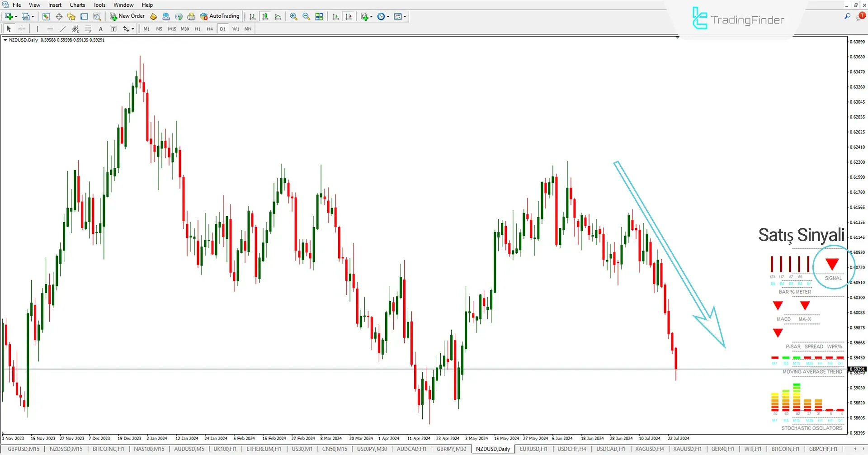This screenshot has width=868, height=455.
Task: Expand the new chart dropdown arrow
Action: click(x=16, y=17)
